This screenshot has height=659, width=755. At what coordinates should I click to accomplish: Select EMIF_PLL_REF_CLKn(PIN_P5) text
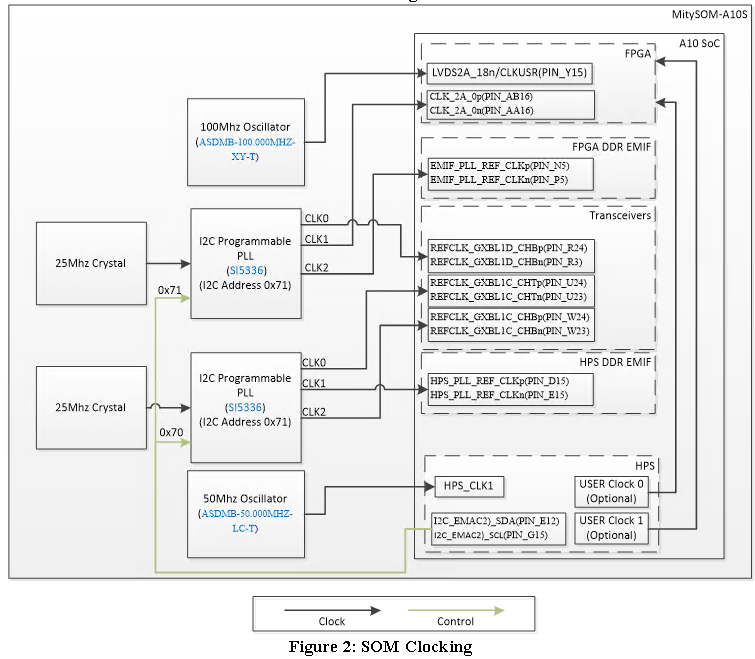499,180
